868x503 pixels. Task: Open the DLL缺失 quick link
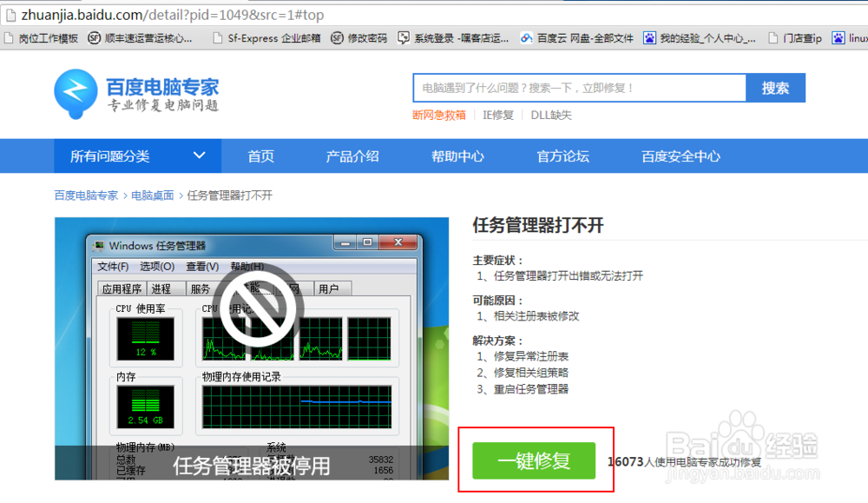click(x=551, y=116)
